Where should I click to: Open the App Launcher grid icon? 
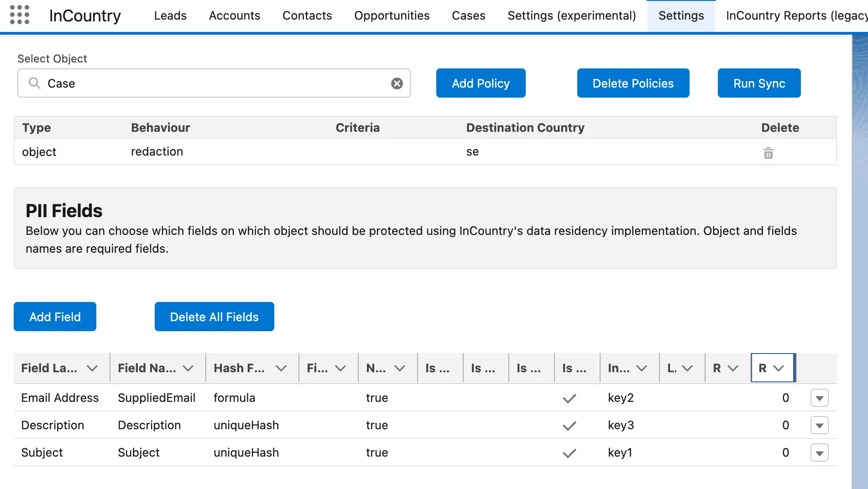[20, 15]
